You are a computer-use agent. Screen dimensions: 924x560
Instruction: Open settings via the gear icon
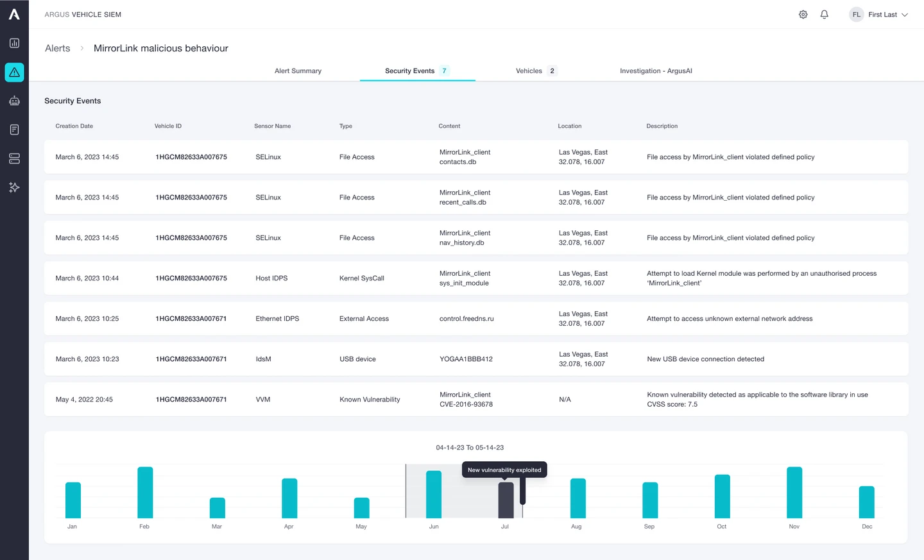point(803,14)
